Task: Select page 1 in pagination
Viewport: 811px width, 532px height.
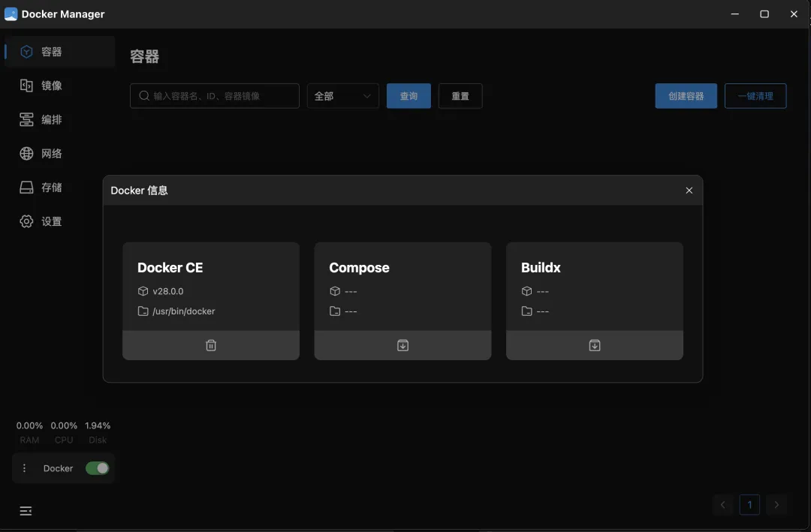Action: 749,504
